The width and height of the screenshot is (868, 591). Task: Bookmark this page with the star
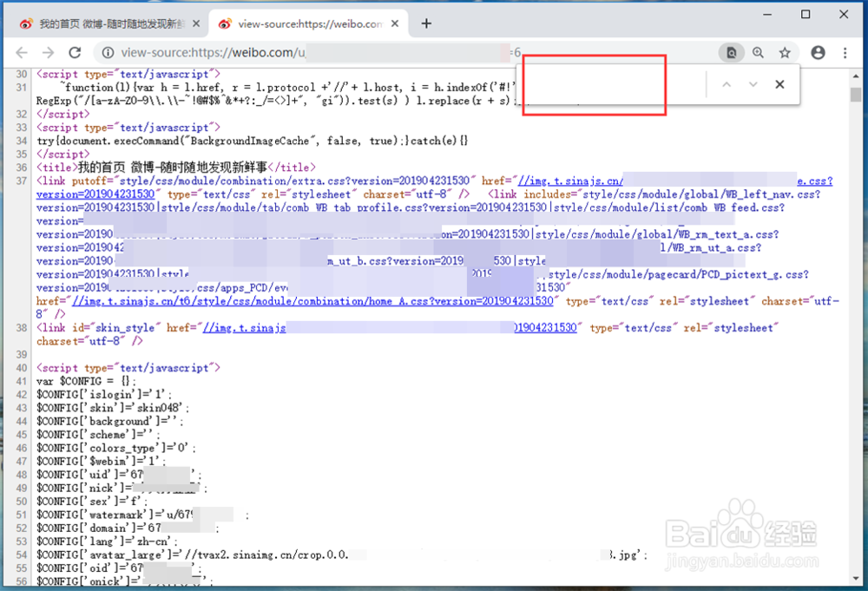pyautogui.click(x=785, y=53)
